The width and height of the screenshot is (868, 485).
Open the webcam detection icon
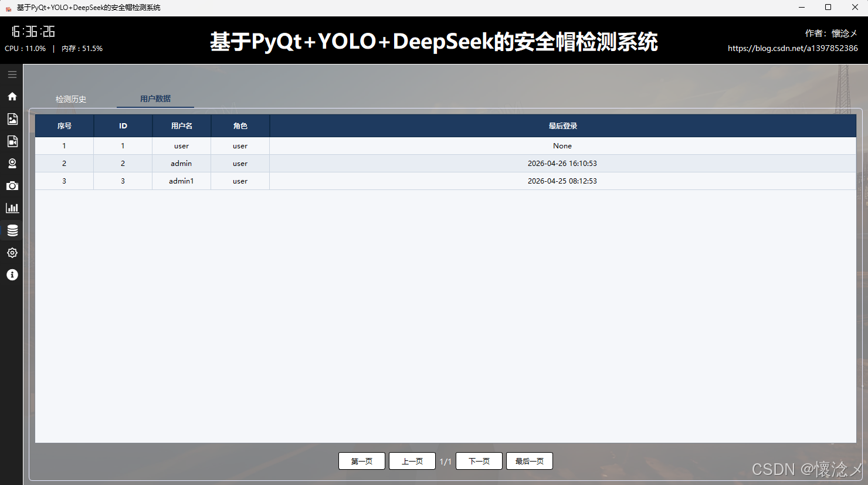pyautogui.click(x=12, y=164)
